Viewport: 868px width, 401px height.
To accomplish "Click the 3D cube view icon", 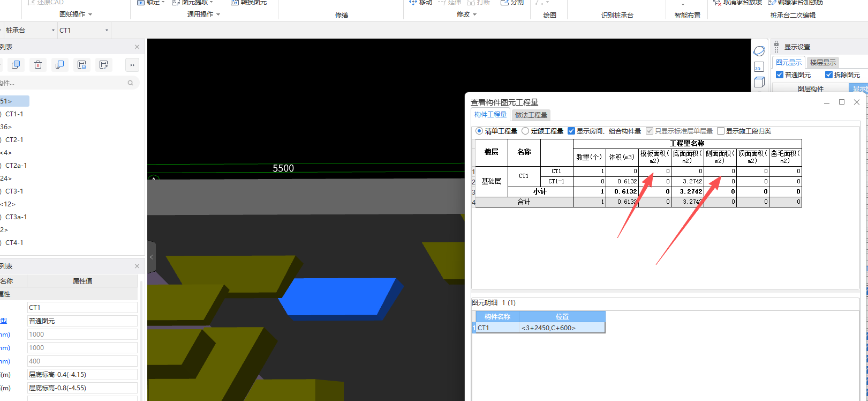I will (x=759, y=82).
